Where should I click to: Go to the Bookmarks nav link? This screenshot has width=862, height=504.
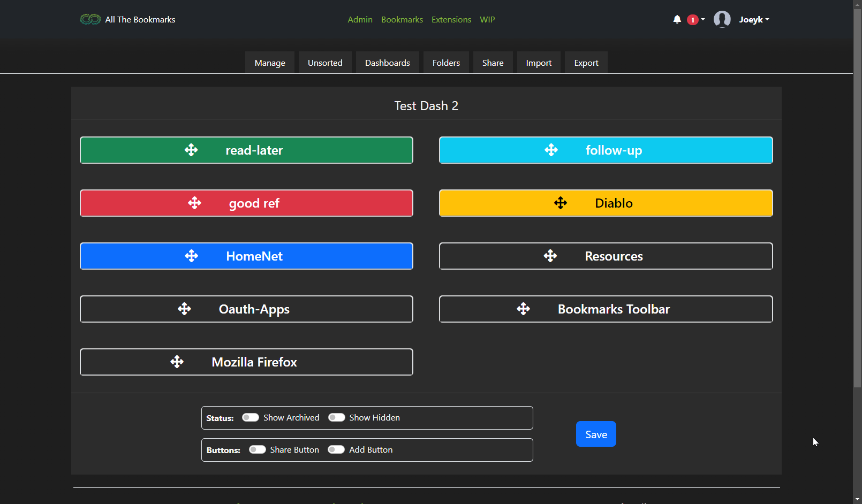pos(402,19)
